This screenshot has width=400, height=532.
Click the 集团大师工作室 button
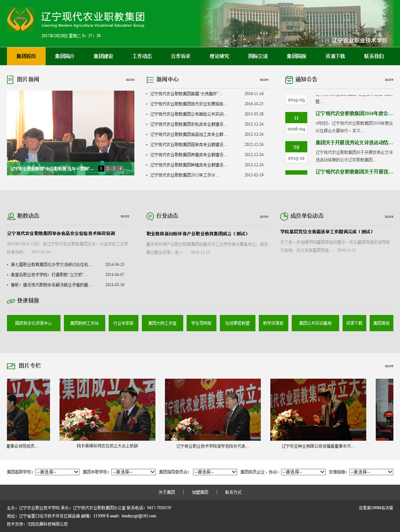click(163, 323)
